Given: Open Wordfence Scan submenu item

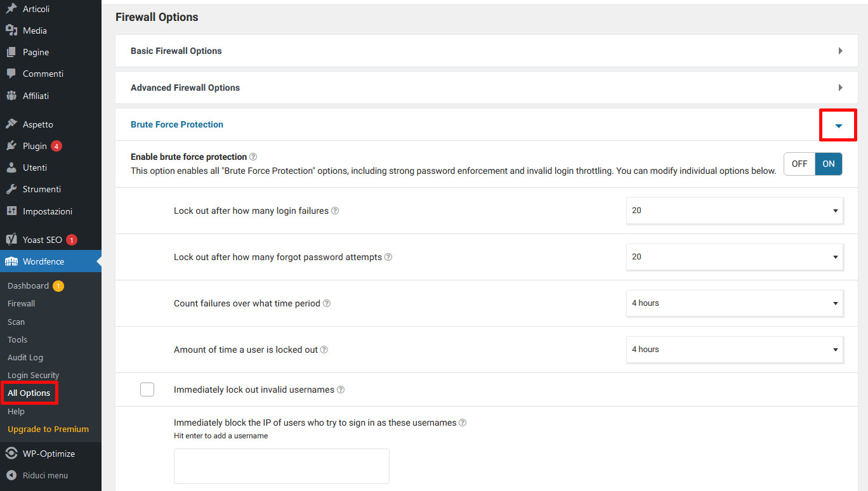Looking at the screenshot, I should (16, 322).
